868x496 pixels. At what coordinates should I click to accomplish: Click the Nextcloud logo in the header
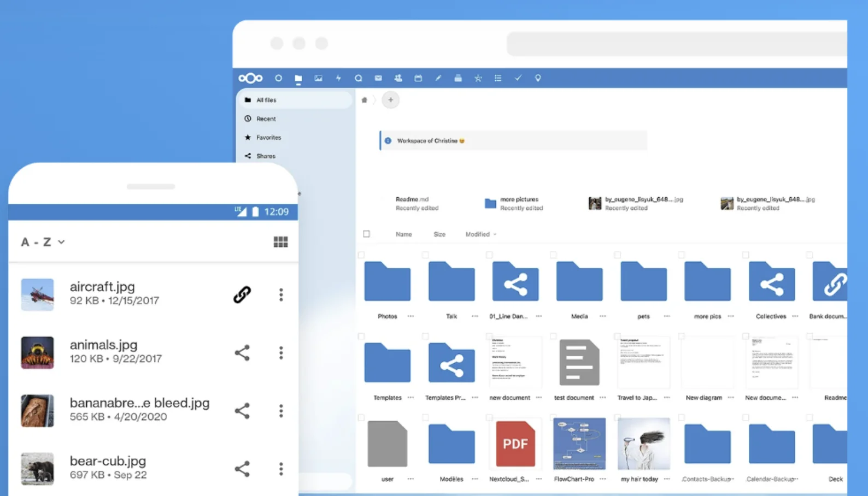[250, 78]
